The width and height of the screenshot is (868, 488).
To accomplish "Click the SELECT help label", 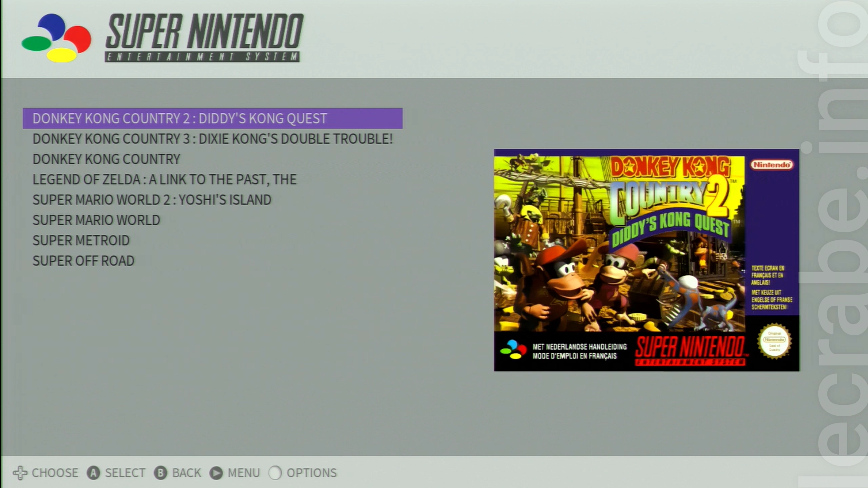I will (125, 473).
